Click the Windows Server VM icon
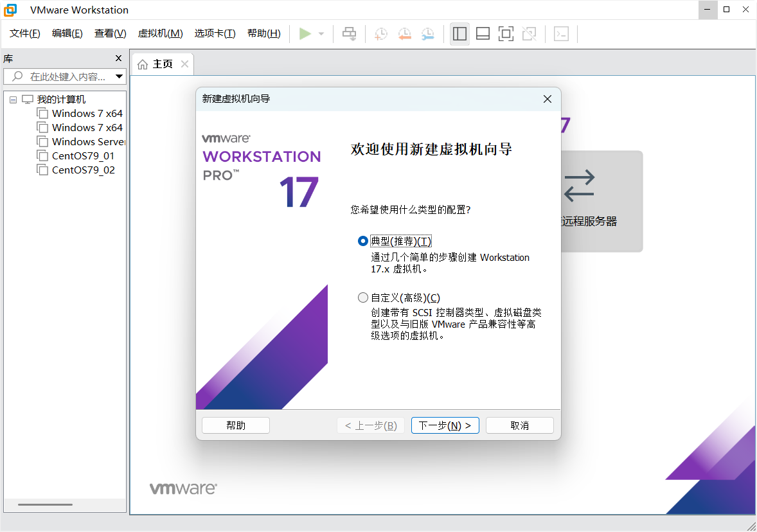 (42, 141)
